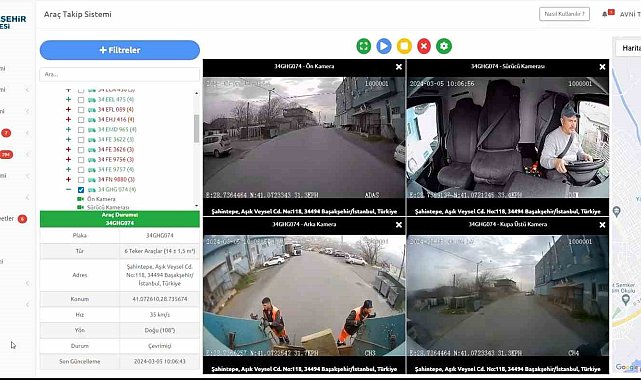Focus the Ara... vehicle search field
Image resolution: width=641 pixels, height=380 pixels.
(x=120, y=74)
